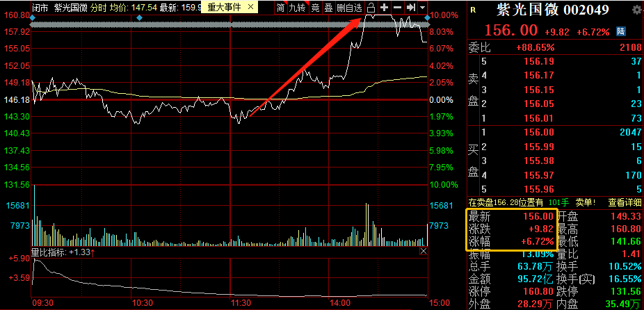Click the 闭市 market status label

point(41,7)
